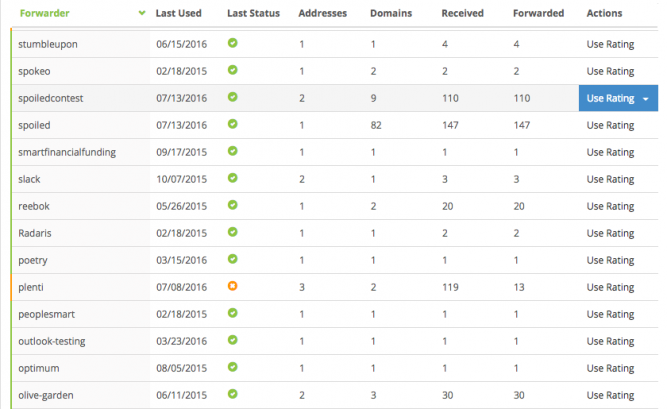Click the 9 domains value for spoiledcontest

click(373, 98)
